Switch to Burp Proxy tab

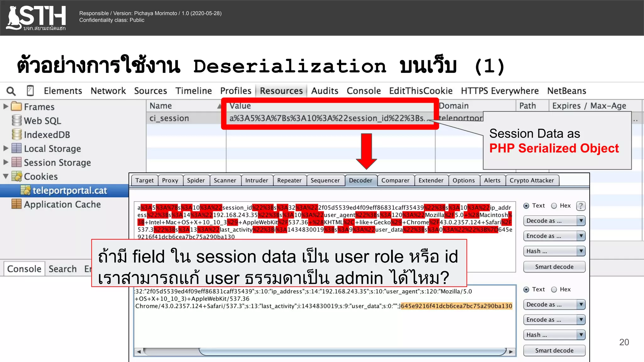[170, 180]
